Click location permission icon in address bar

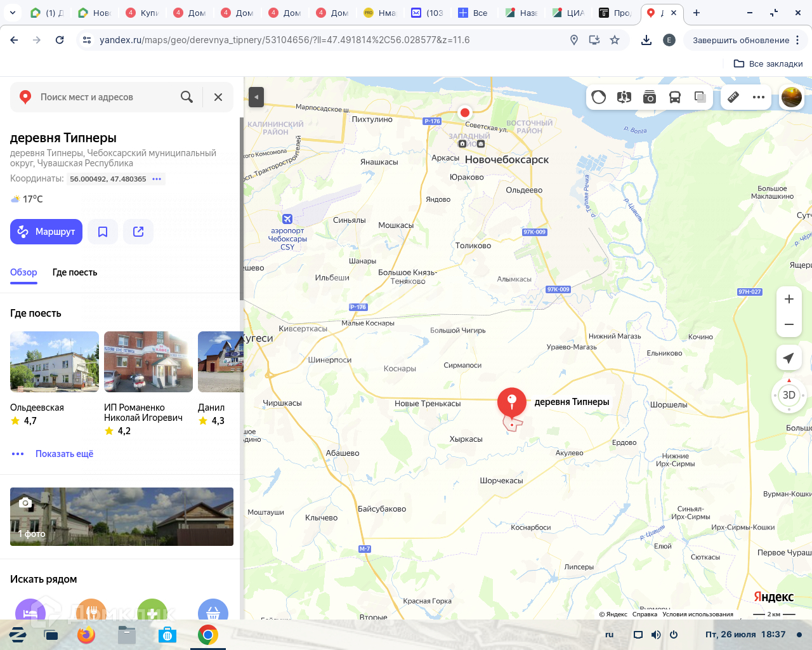pos(574,40)
